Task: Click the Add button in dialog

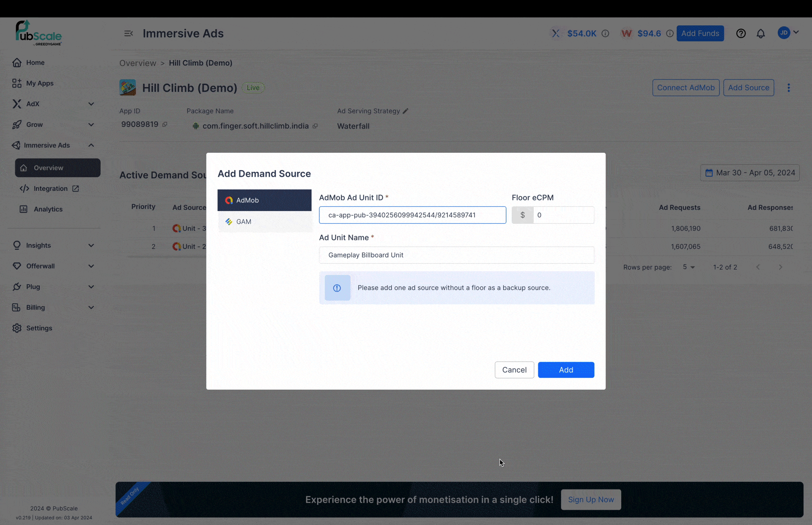Action: pyautogui.click(x=565, y=370)
